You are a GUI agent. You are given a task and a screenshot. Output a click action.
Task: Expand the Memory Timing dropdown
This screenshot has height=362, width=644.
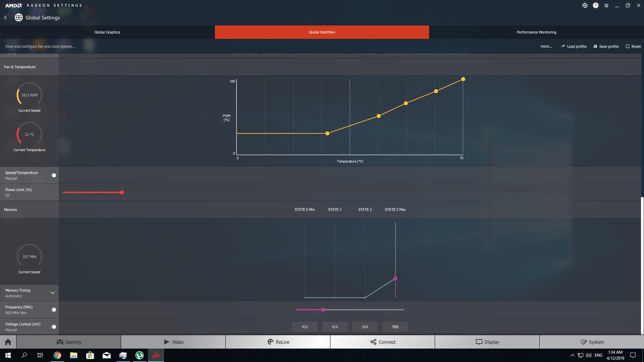click(52, 293)
